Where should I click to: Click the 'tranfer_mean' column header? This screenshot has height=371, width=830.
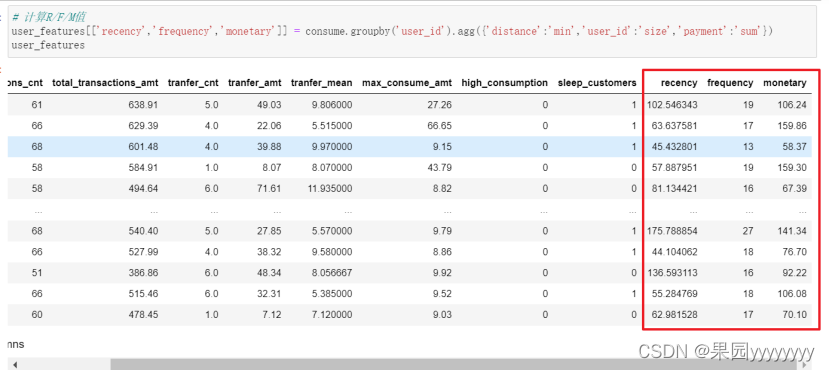(x=321, y=83)
